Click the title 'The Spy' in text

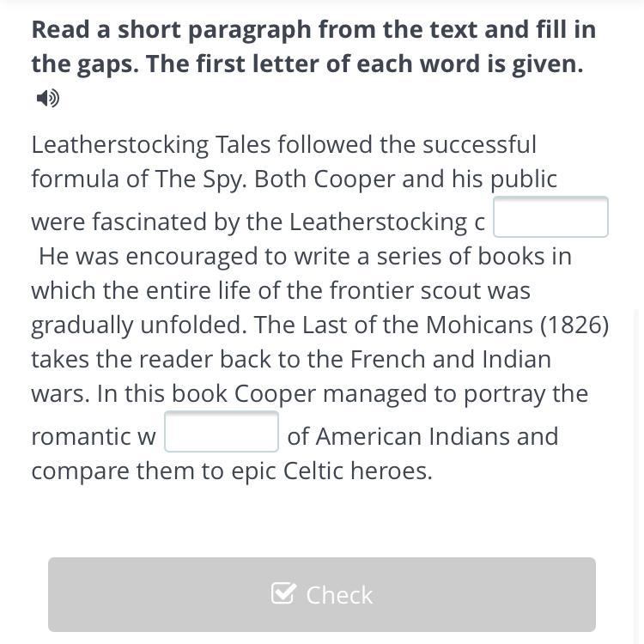(x=200, y=179)
